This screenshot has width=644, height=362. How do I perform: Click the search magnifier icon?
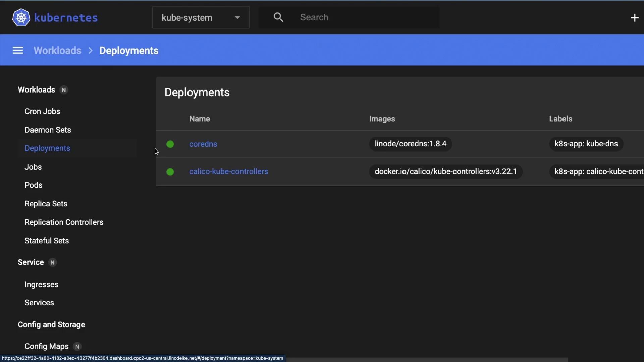(278, 17)
